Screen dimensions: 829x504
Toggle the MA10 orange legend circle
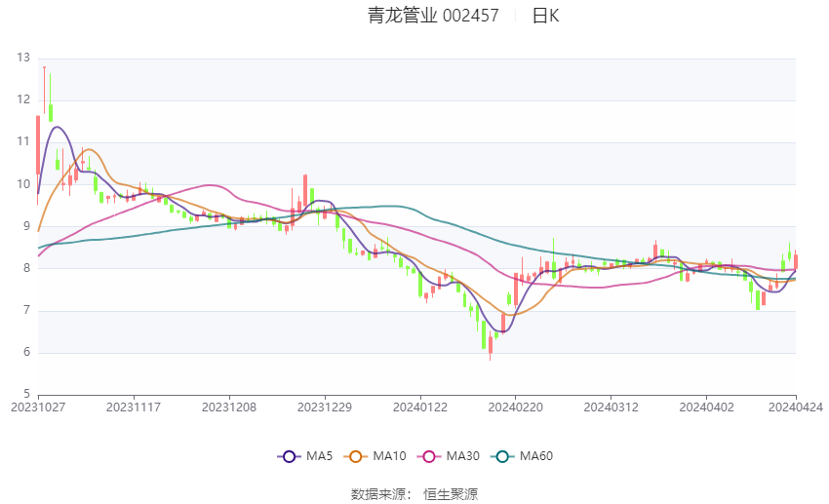[356, 456]
